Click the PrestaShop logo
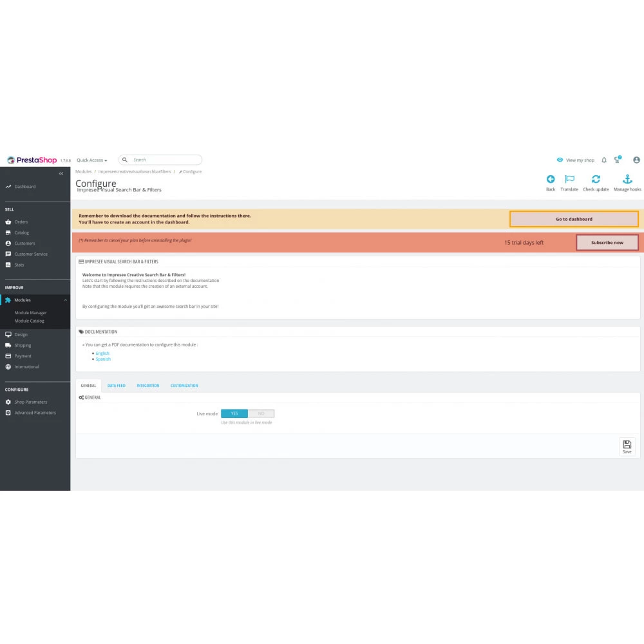 tap(32, 160)
